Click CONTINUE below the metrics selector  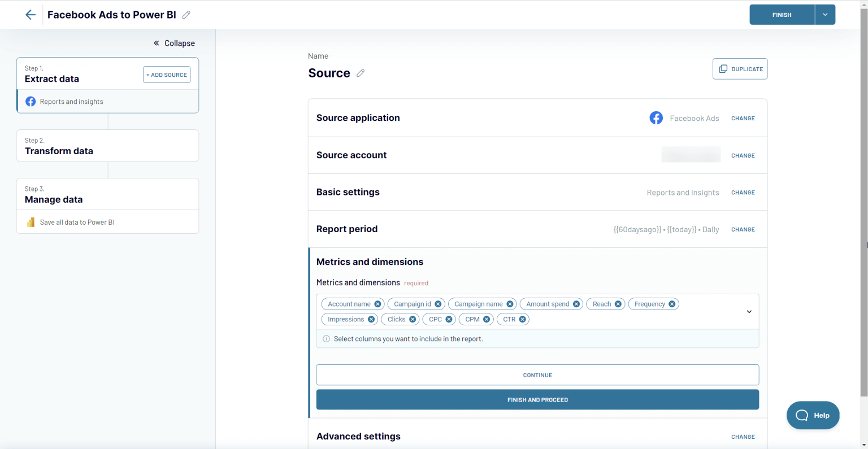click(537, 374)
